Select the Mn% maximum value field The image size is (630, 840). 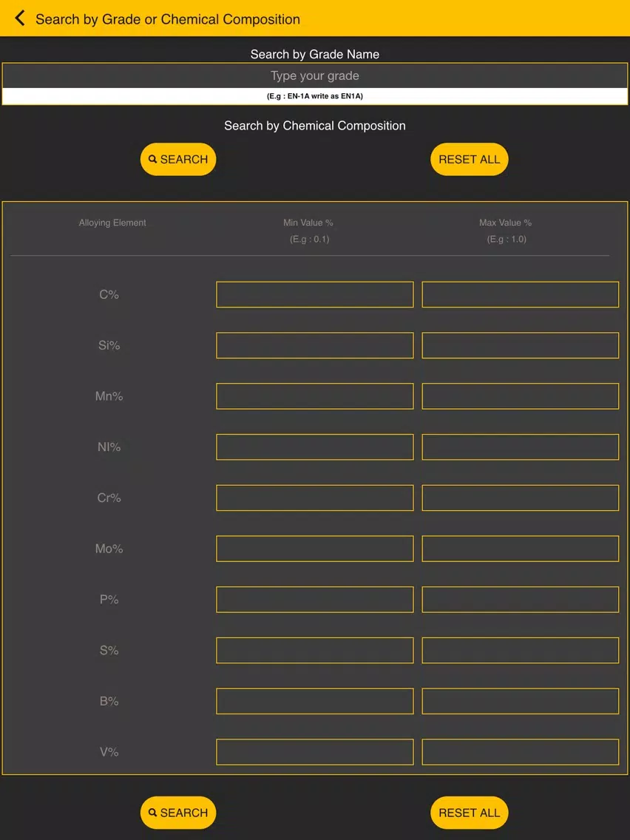tap(520, 396)
